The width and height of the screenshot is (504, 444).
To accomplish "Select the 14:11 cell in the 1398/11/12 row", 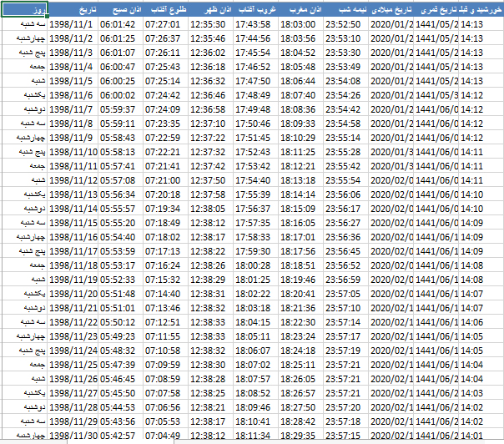I will pos(481,180).
